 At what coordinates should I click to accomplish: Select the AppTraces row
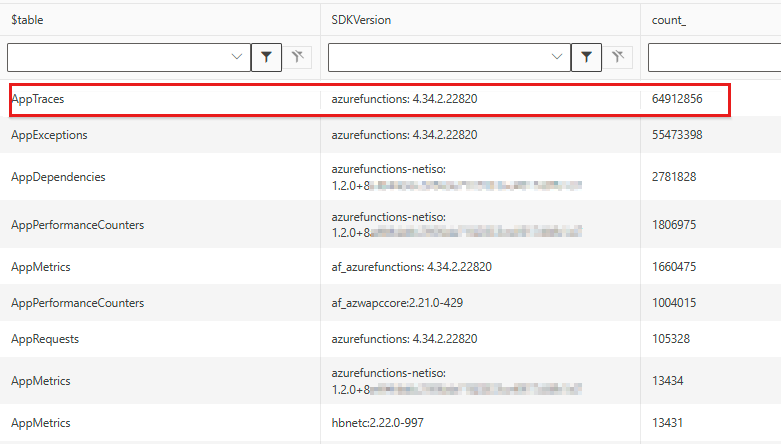click(38, 99)
